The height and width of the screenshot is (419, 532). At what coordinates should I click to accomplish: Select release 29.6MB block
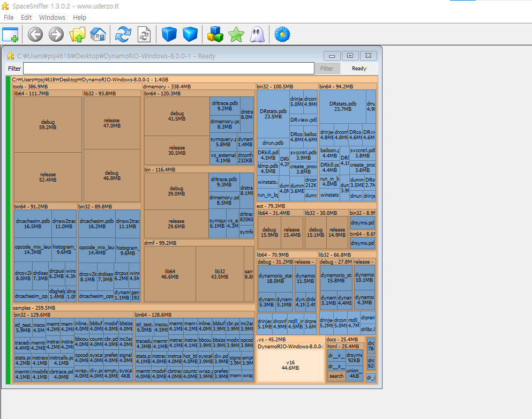pos(176,223)
